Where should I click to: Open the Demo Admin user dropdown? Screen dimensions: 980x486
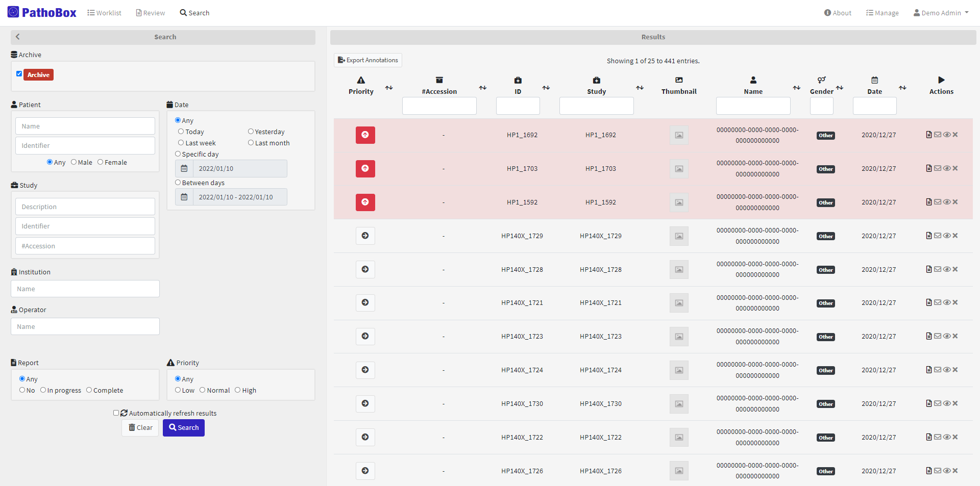pos(941,13)
